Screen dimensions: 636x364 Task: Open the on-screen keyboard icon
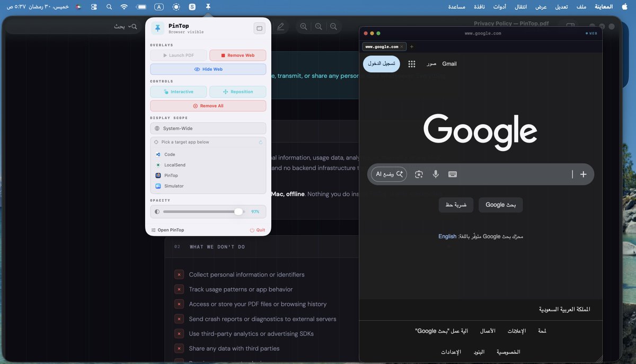(453, 174)
